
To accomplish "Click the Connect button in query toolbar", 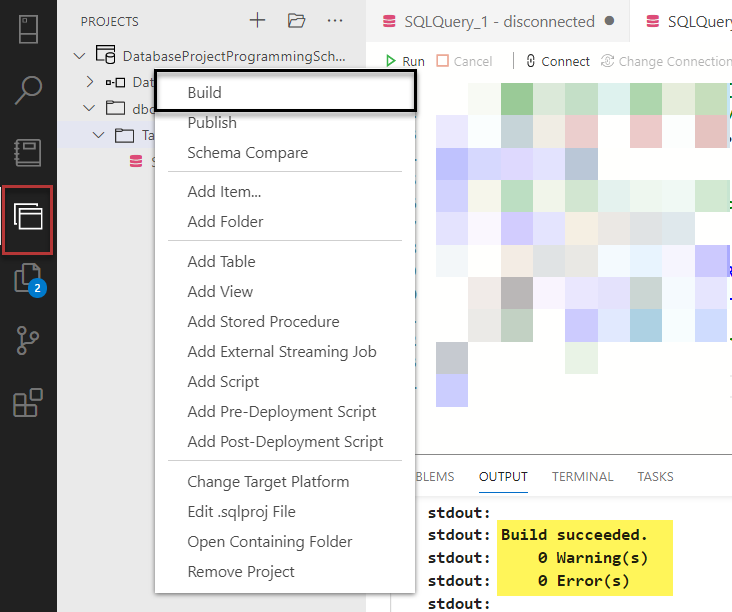I will coord(557,61).
